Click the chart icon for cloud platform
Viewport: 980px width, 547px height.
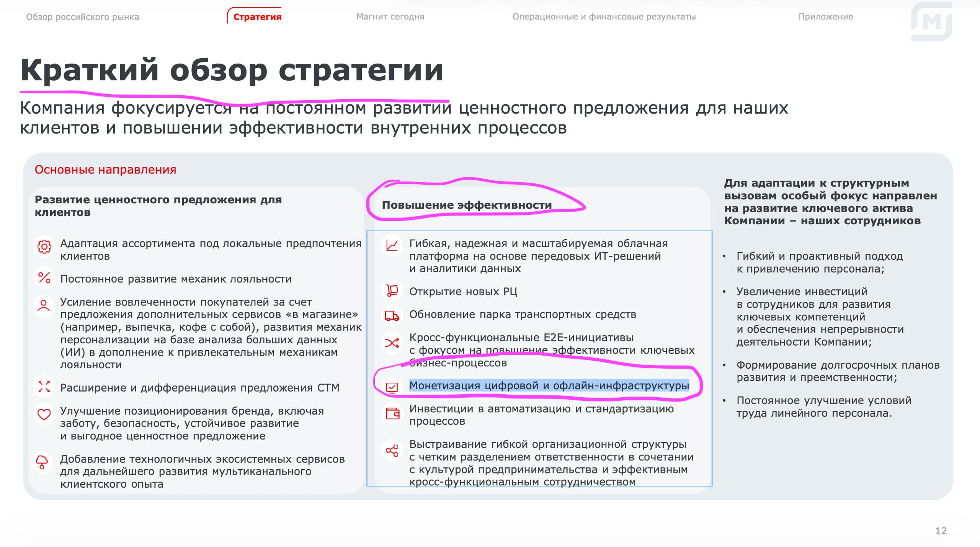392,245
